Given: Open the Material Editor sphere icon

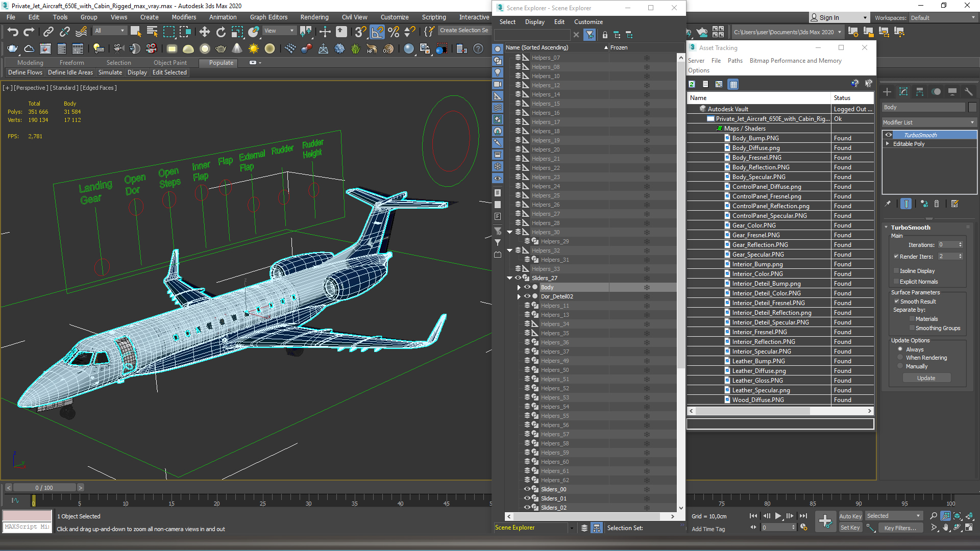Looking at the screenshot, I should tap(408, 48).
